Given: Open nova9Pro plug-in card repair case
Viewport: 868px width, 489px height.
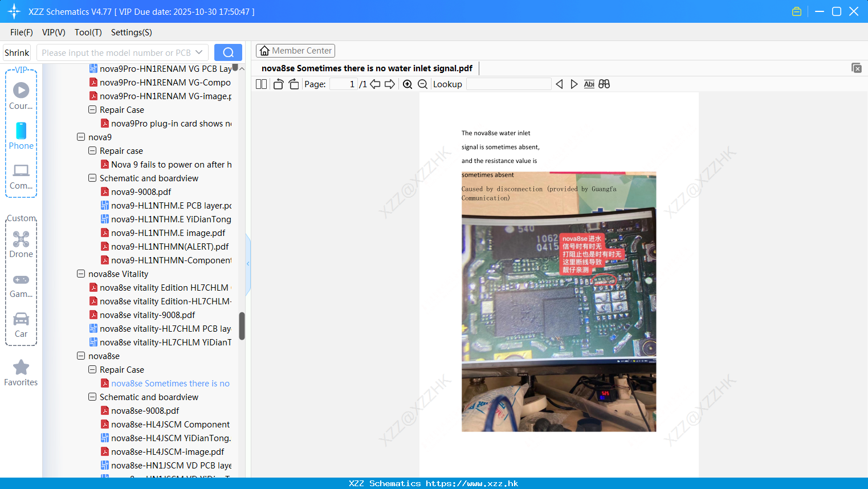Looking at the screenshot, I should pos(171,124).
